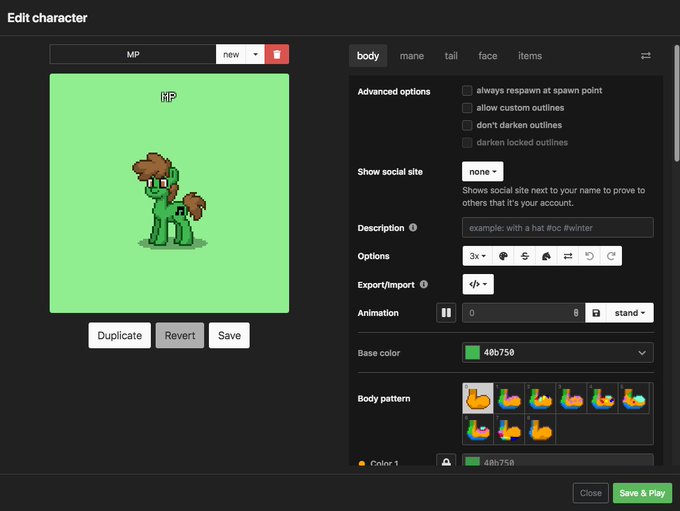Pause the character animation
This screenshot has height=511, width=680.
(x=446, y=313)
